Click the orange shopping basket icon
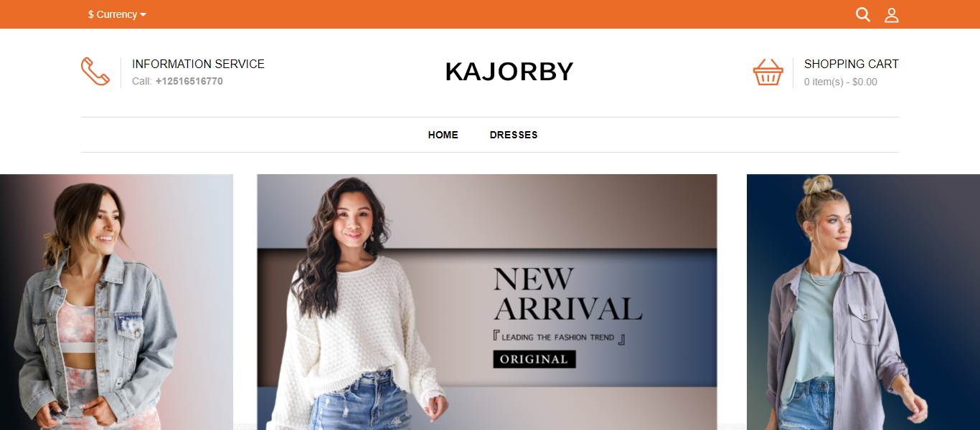Screen dimensions: 980x430 pyautogui.click(x=768, y=72)
